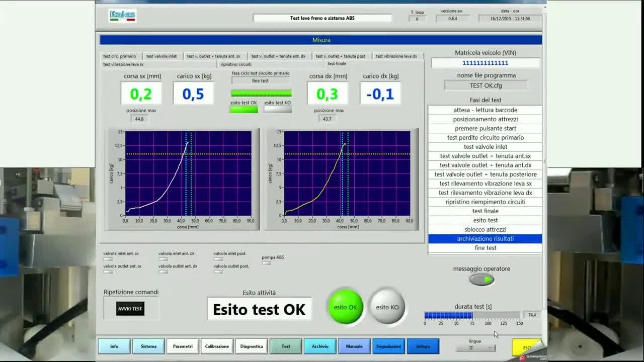Click the versione sw 0.6.4 field
Image resolution: width=644 pixels, height=362 pixels.
(x=453, y=19)
